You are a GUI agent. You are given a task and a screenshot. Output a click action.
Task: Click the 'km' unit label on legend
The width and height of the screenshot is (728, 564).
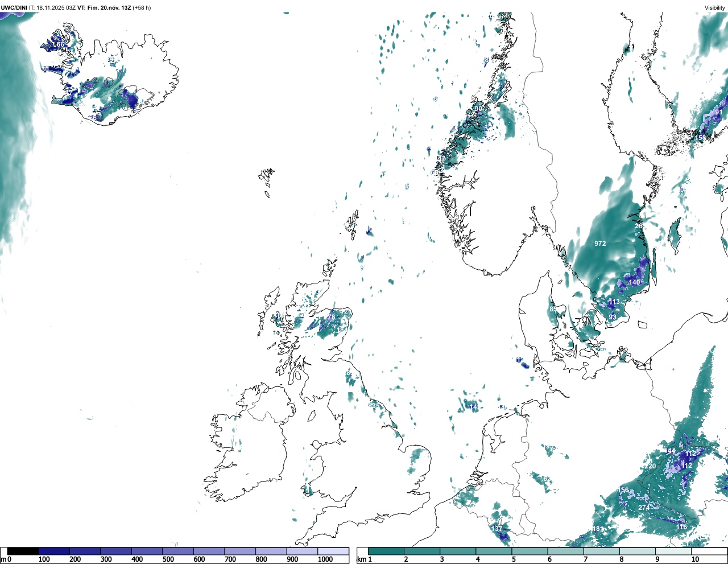pyautogui.click(x=361, y=559)
